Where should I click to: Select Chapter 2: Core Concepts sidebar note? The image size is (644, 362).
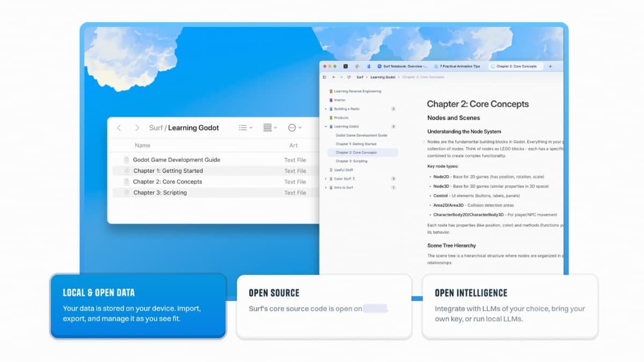click(x=363, y=152)
